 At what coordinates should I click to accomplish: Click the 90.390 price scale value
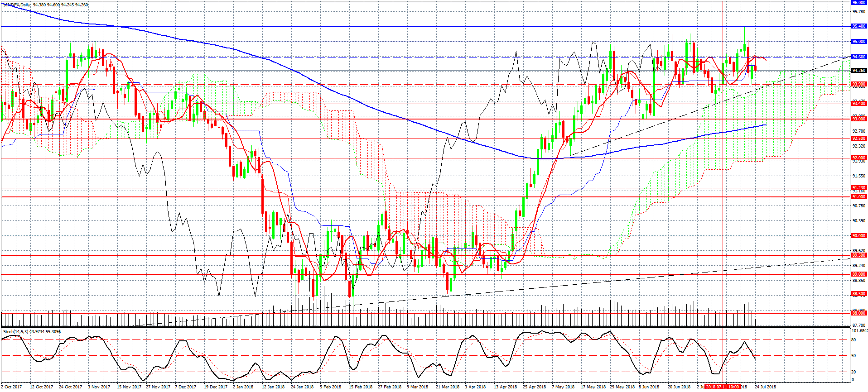point(859,221)
